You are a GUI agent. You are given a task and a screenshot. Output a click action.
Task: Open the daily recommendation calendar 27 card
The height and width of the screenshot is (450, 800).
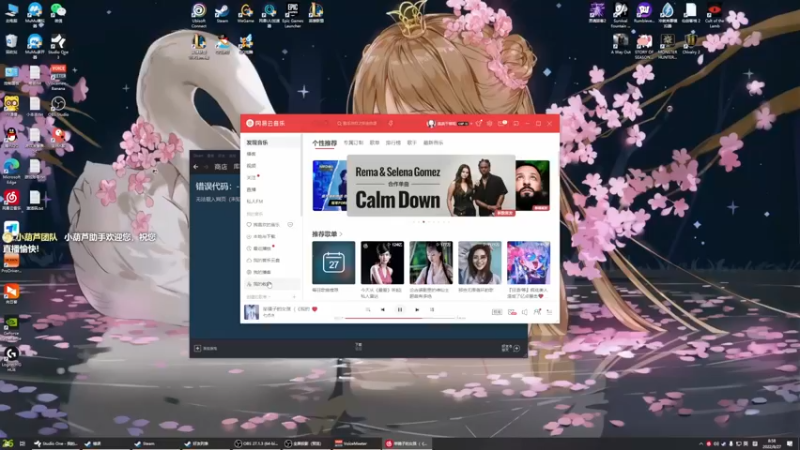pos(334,263)
